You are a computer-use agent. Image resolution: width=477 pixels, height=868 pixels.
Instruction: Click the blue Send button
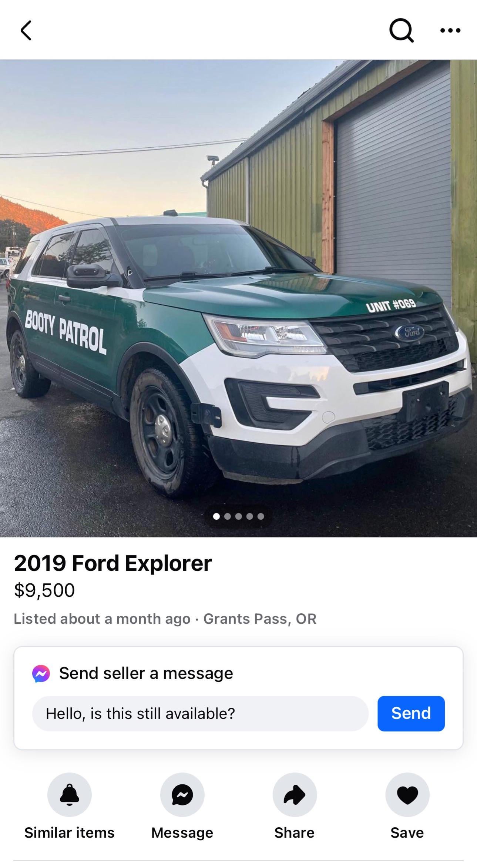[x=411, y=713]
